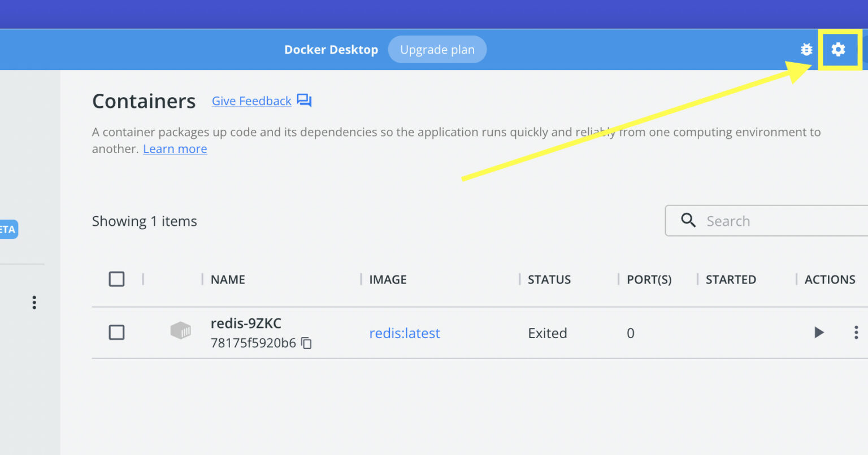Open redis-9ZKC row more actions menu
The image size is (868, 455).
coord(856,332)
